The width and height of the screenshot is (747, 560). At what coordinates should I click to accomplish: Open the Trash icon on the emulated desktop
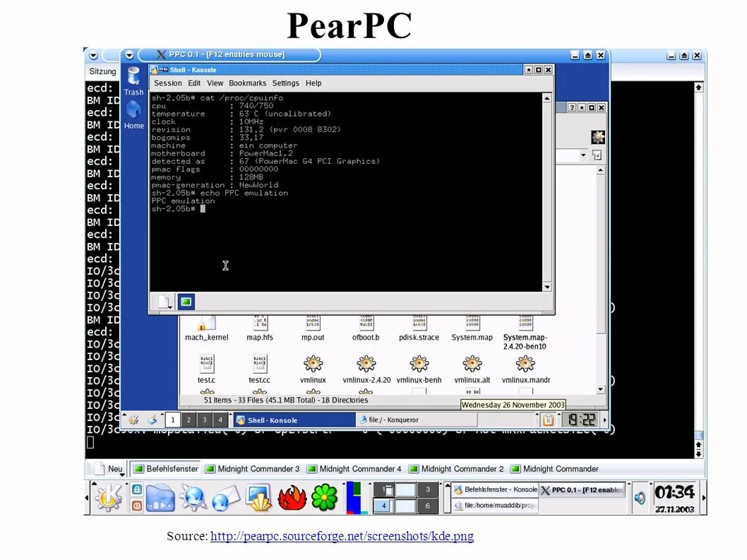[x=134, y=76]
